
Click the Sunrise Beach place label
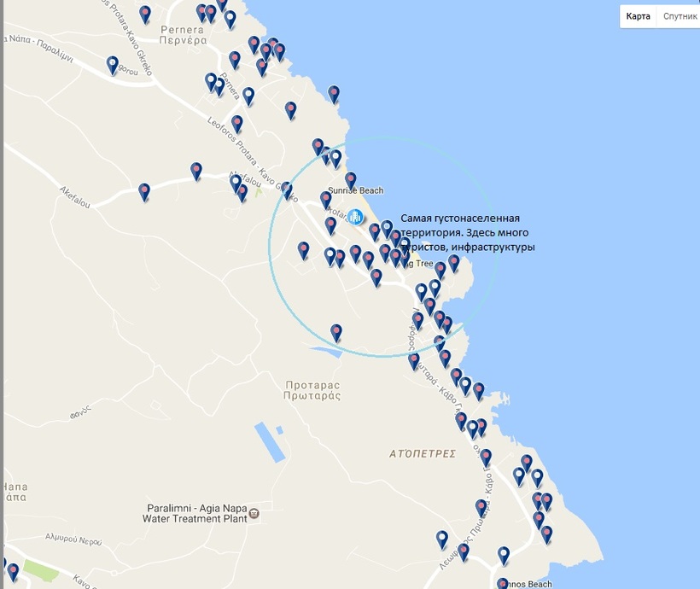click(356, 191)
